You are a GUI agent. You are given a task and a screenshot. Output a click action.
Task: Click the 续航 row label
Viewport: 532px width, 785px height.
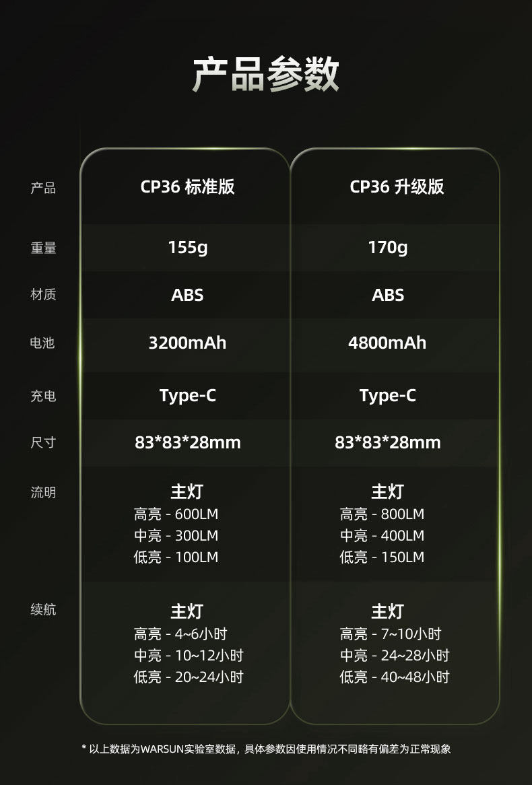click(x=43, y=610)
